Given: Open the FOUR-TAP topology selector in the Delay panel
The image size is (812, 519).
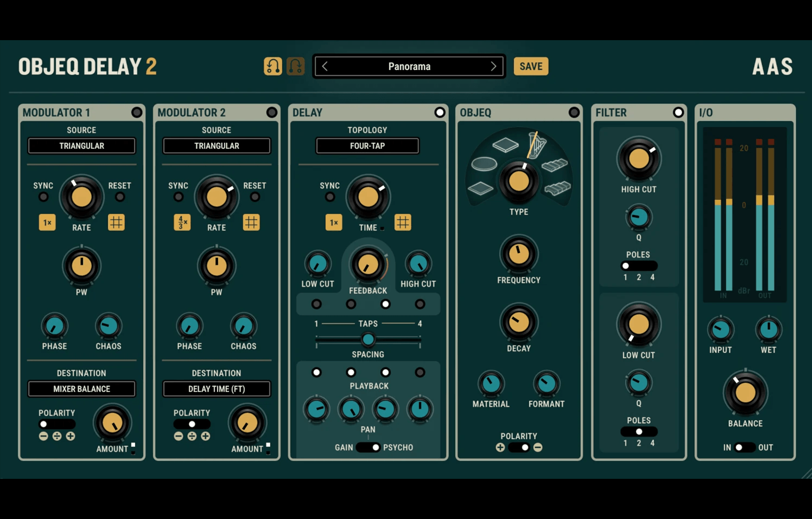Looking at the screenshot, I should 367,146.
